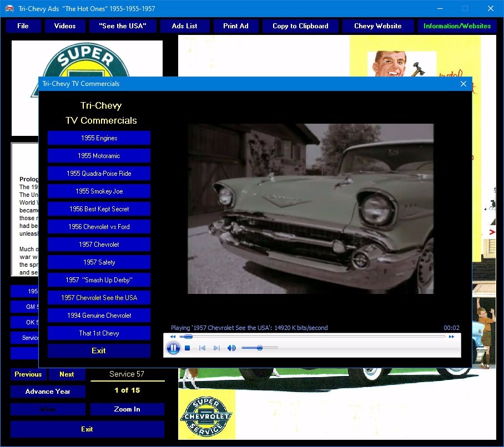504x447 pixels.
Task: Close the Tri-Chevy TV Commercials dialog
Action: click(x=463, y=84)
